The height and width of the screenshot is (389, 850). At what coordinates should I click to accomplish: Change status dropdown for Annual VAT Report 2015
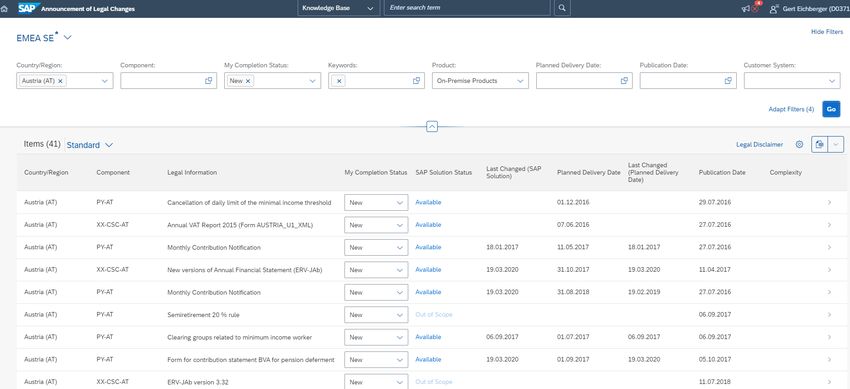tap(376, 224)
